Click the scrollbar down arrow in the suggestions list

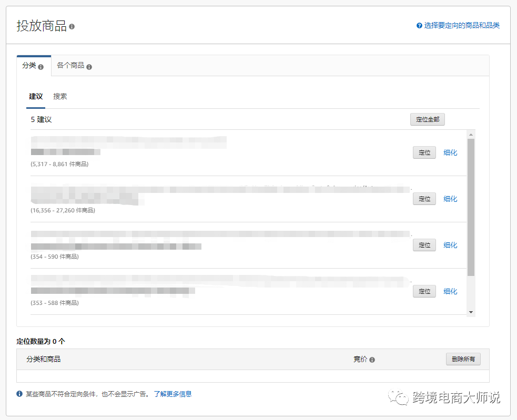pos(471,312)
